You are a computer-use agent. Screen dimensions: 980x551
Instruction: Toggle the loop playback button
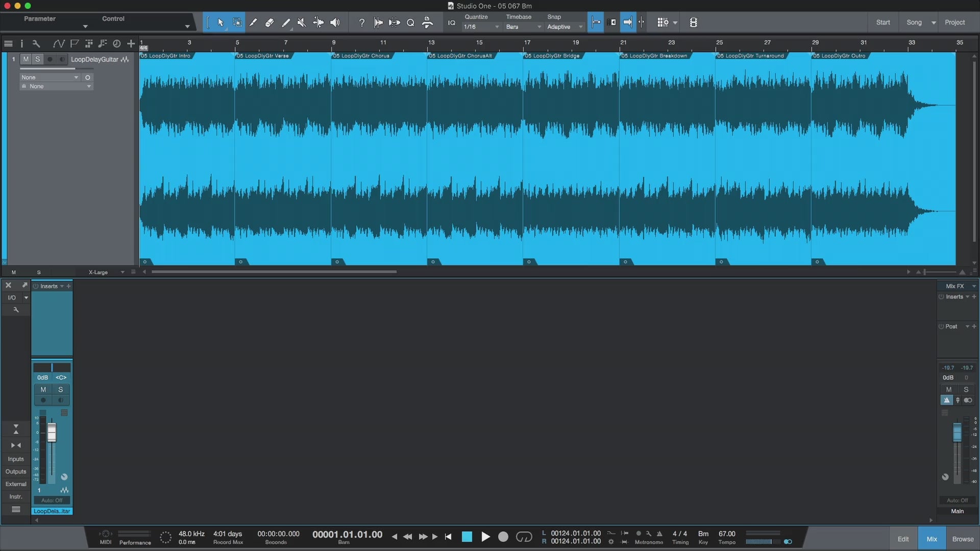524,537
